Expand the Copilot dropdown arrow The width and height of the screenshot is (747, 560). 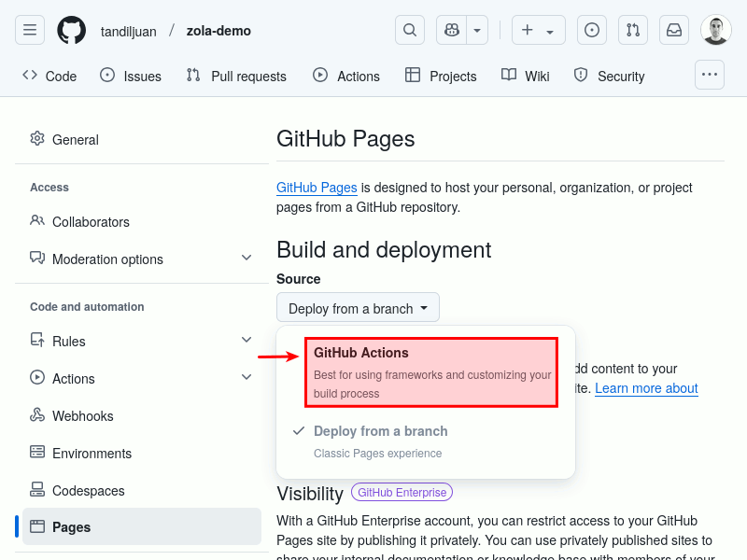477,30
